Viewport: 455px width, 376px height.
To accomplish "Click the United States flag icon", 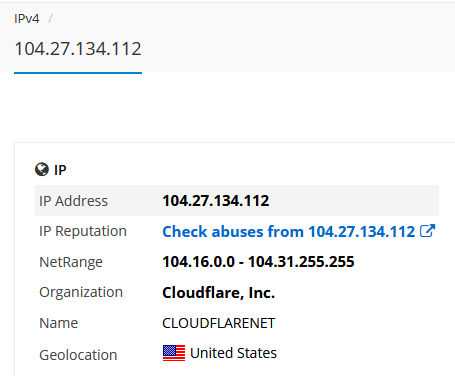I will click(174, 353).
